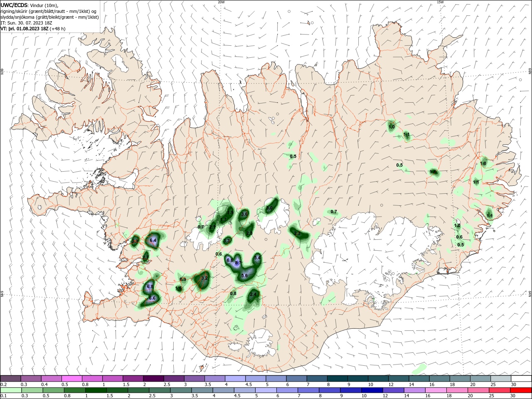532x399 pixels.
Task: Pick the mauve 0.2 swatch in snow legend
Action: click(x=10, y=378)
